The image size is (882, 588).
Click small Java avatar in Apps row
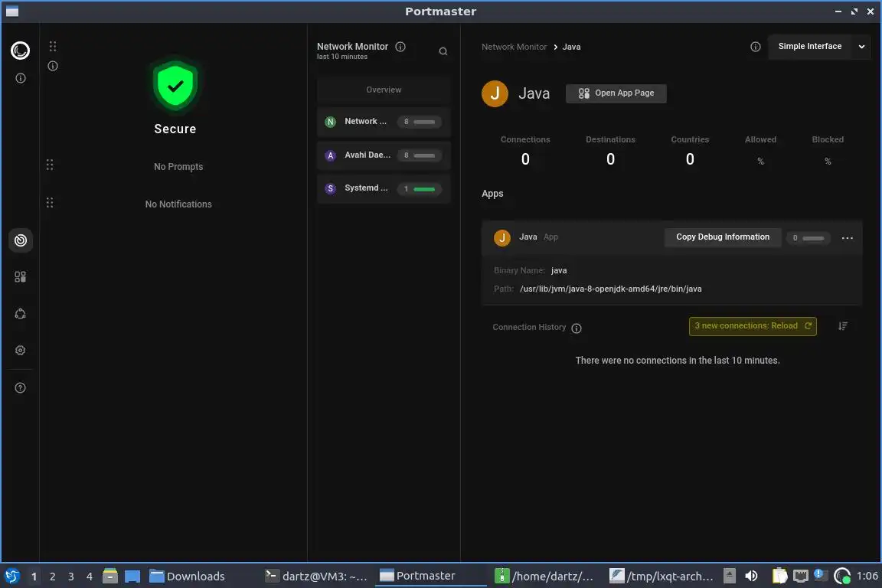click(502, 237)
